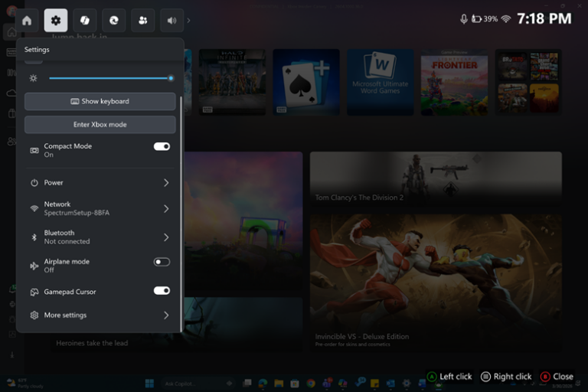Click the Settings panel scrollbar
588x392 pixels.
(181, 214)
